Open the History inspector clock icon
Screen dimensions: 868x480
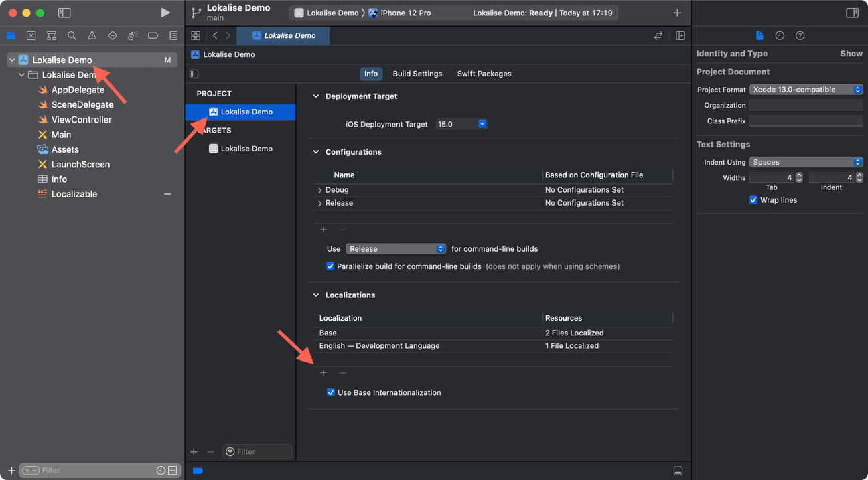(x=778, y=35)
